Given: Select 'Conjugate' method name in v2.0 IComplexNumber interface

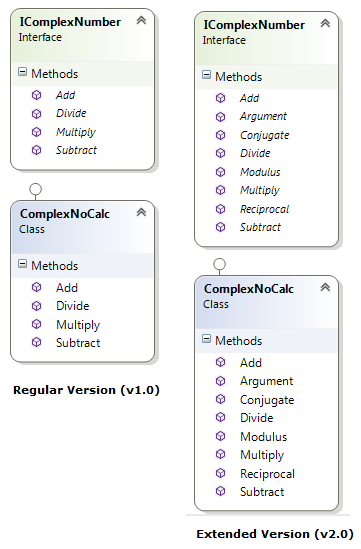Looking at the screenshot, I should (265, 135).
